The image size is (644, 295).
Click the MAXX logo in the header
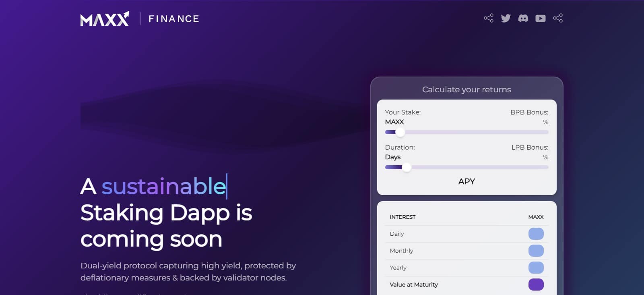pos(105,19)
